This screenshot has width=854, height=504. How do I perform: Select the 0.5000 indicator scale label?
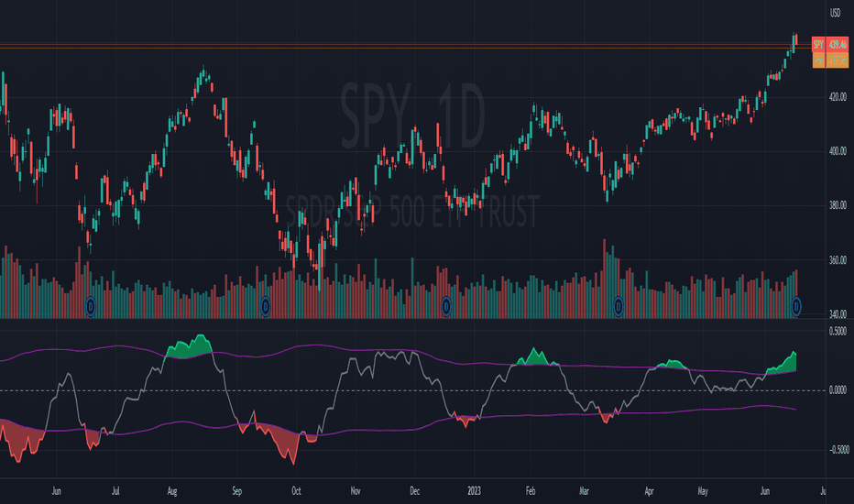(838, 332)
